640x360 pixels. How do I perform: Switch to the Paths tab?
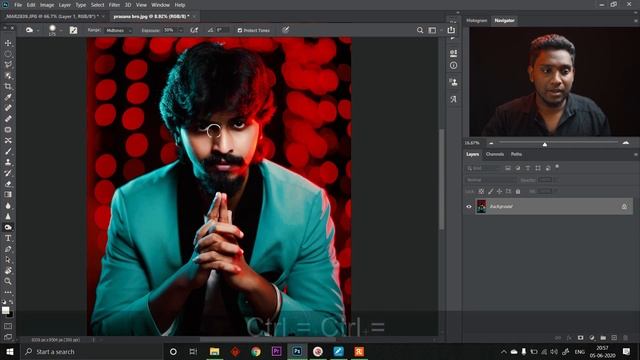[516, 154]
